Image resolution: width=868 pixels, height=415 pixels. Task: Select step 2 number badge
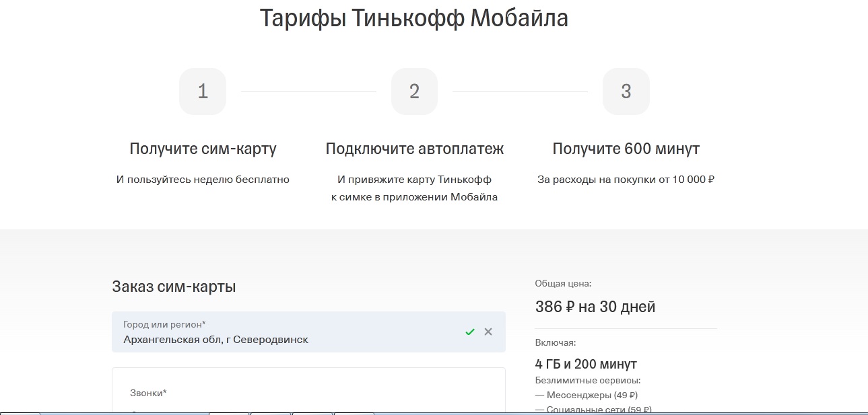click(x=414, y=91)
